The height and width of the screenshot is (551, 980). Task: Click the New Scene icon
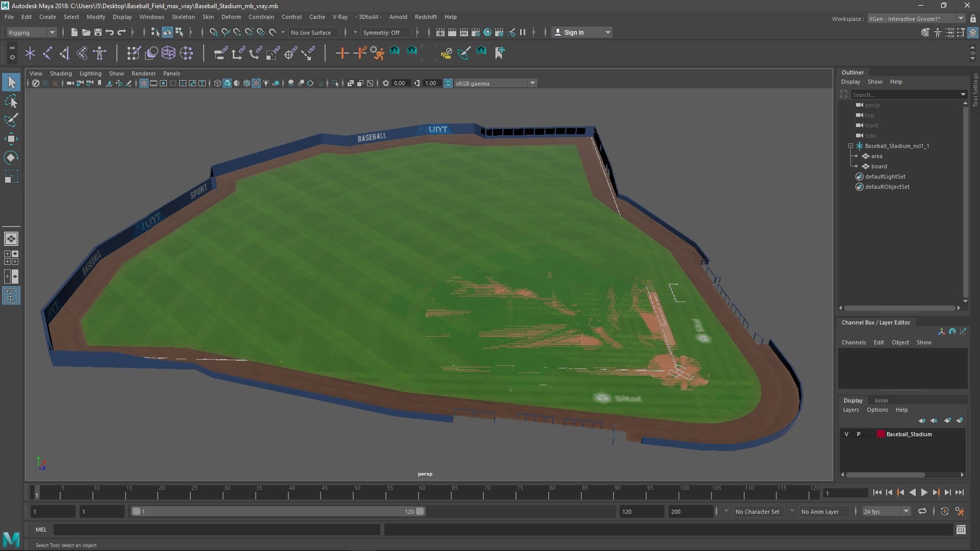[74, 32]
